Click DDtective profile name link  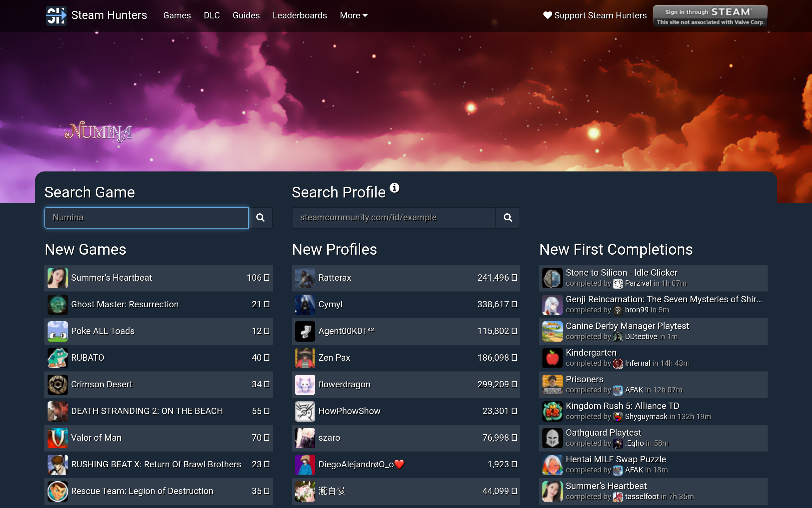pos(641,337)
